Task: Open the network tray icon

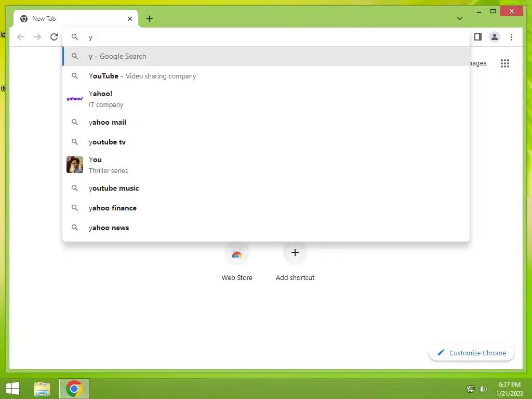Action: tap(471, 389)
